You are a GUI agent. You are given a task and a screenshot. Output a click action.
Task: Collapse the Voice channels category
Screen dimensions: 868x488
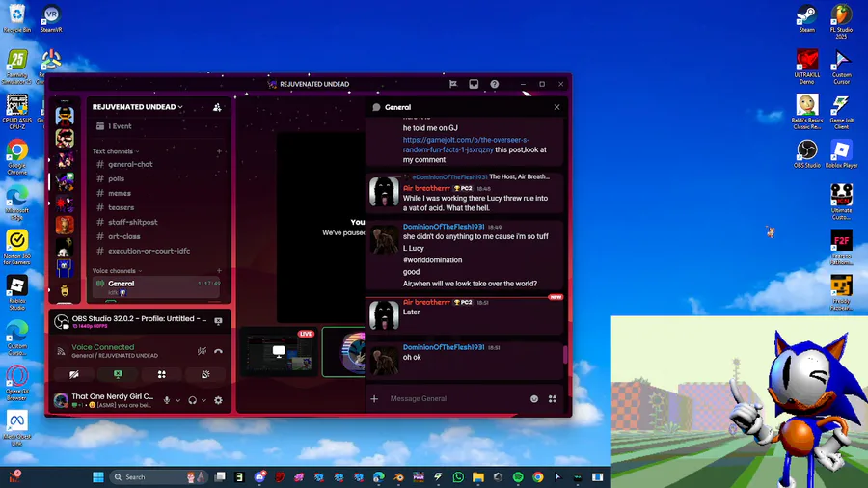[x=118, y=271]
